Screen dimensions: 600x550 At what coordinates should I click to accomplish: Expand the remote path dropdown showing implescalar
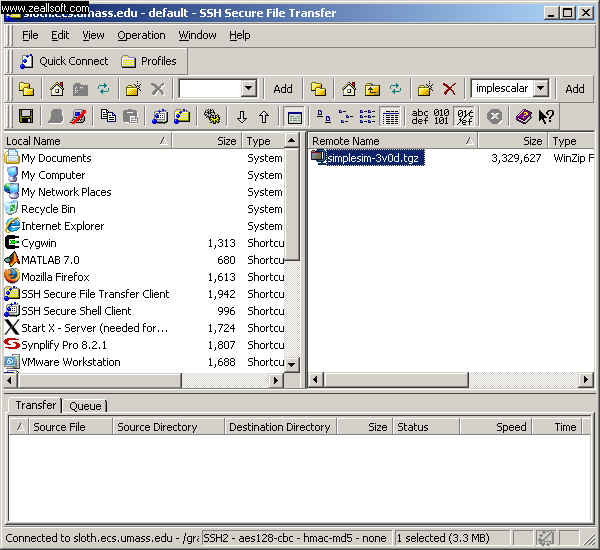click(540, 89)
